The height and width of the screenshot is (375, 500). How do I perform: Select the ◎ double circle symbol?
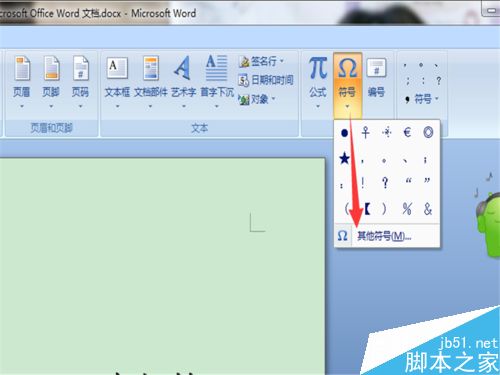(428, 133)
